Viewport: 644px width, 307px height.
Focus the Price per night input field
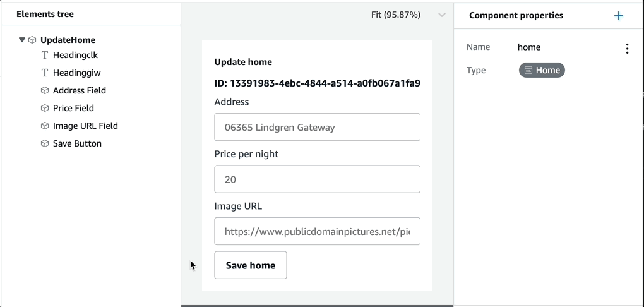tap(317, 179)
